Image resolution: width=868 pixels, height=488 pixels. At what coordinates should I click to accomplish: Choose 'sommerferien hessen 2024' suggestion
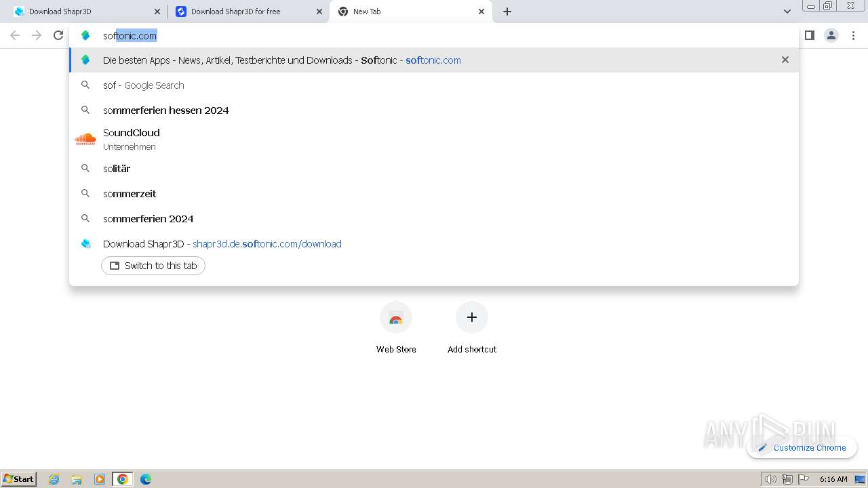[434, 110]
